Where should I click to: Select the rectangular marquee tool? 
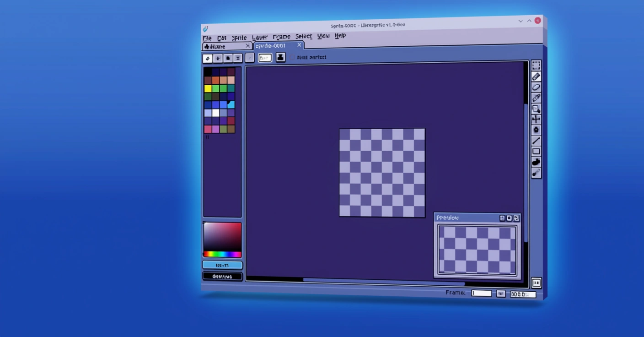(x=536, y=65)
